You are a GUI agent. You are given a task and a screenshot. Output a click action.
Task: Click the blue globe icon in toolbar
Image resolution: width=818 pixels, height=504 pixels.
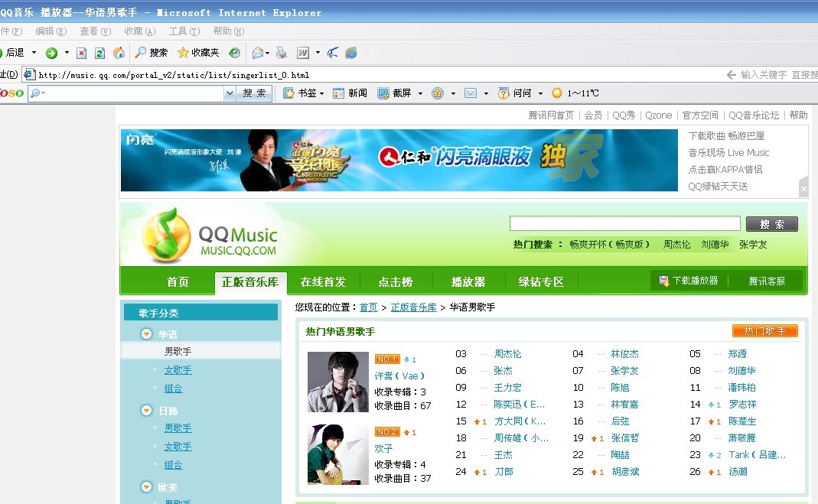click(x=351, y=53)
